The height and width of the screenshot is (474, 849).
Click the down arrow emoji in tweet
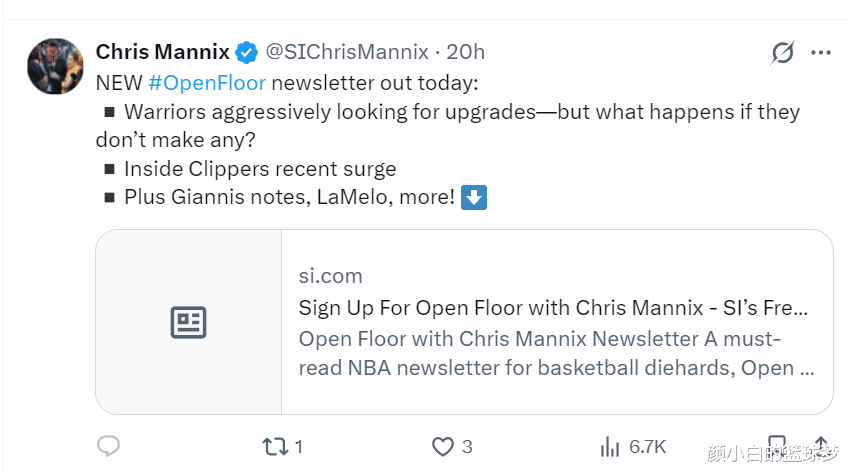coord(475,197)
